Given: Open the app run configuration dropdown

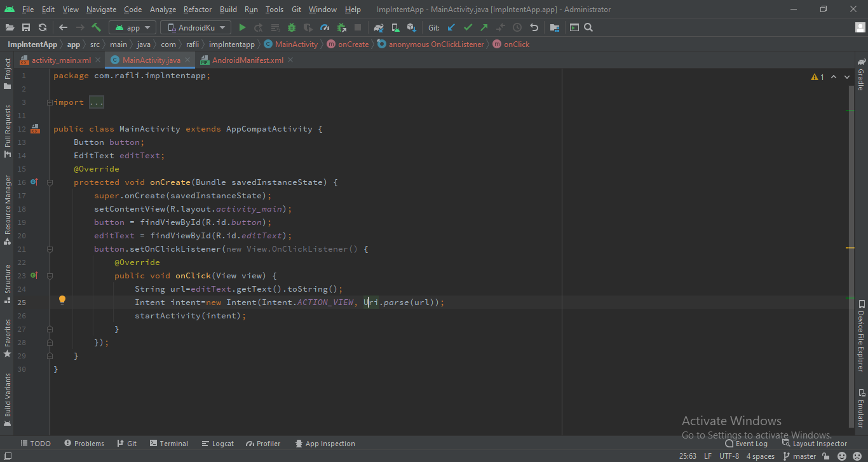Looking at the screenshot, I should [132, 27].
